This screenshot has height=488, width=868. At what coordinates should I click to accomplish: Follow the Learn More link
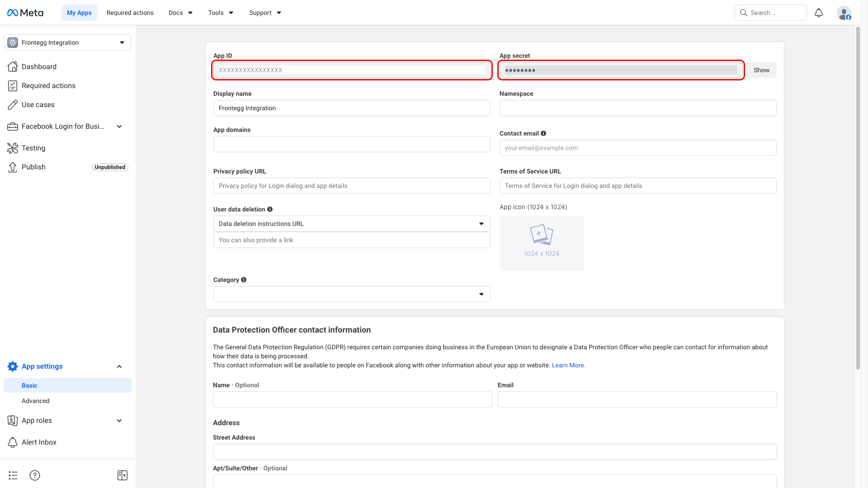pos(568,365)
